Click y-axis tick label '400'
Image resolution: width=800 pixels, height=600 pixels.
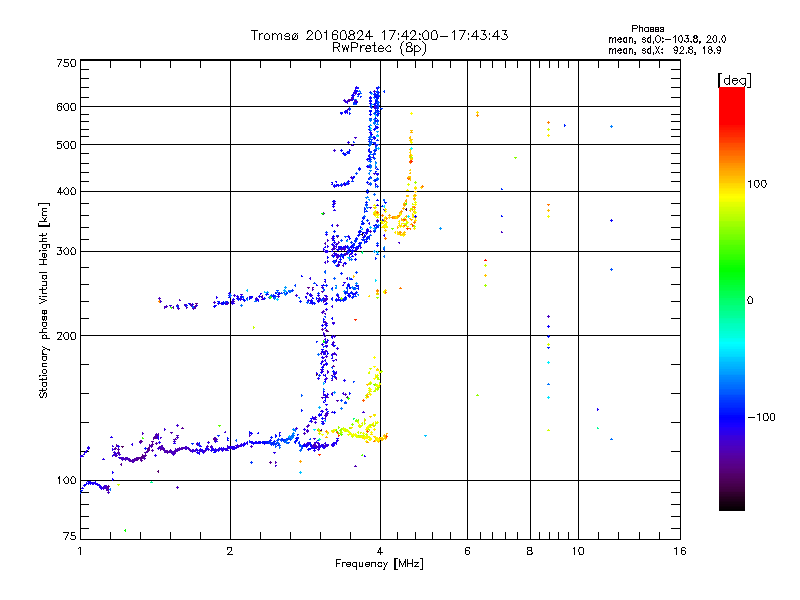(66, 192)
